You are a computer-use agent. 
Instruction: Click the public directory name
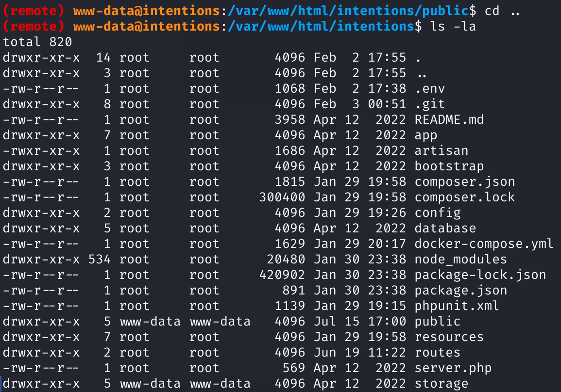(438, 321)
